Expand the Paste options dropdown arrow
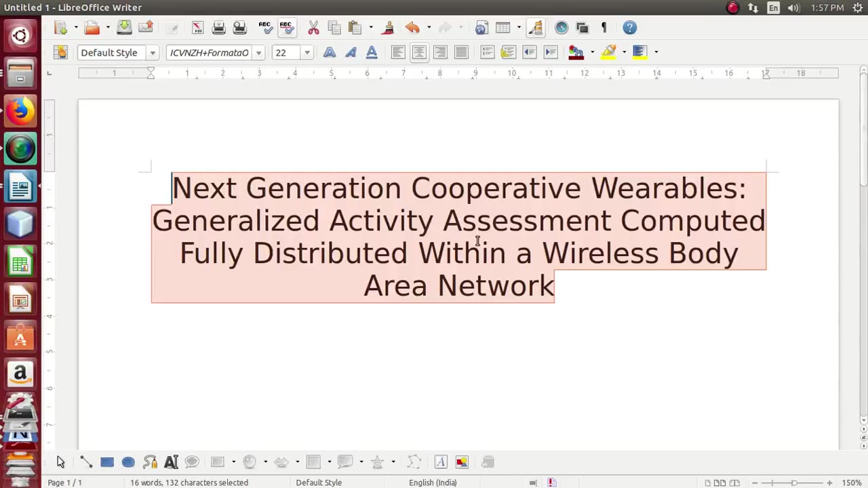868x488 pixels. pos(371,28)
